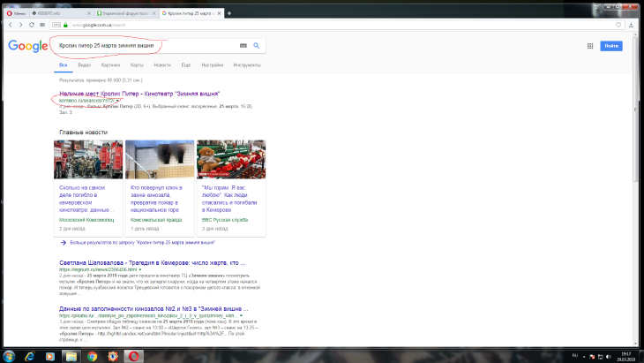
Task: Launch Internet Explorer from the taskbar
Action: click(30, 357)
